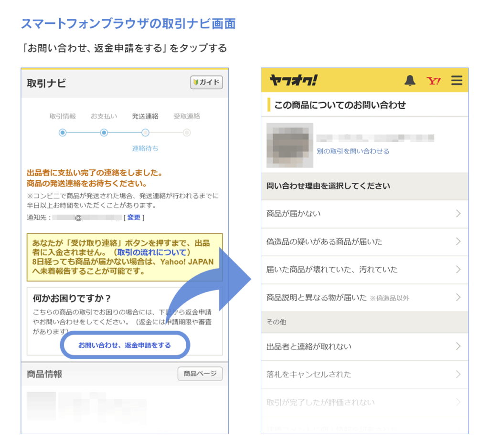Click the 受取連絡 progress step circle
The image size is (489, 448).
(x=187, y=133)
